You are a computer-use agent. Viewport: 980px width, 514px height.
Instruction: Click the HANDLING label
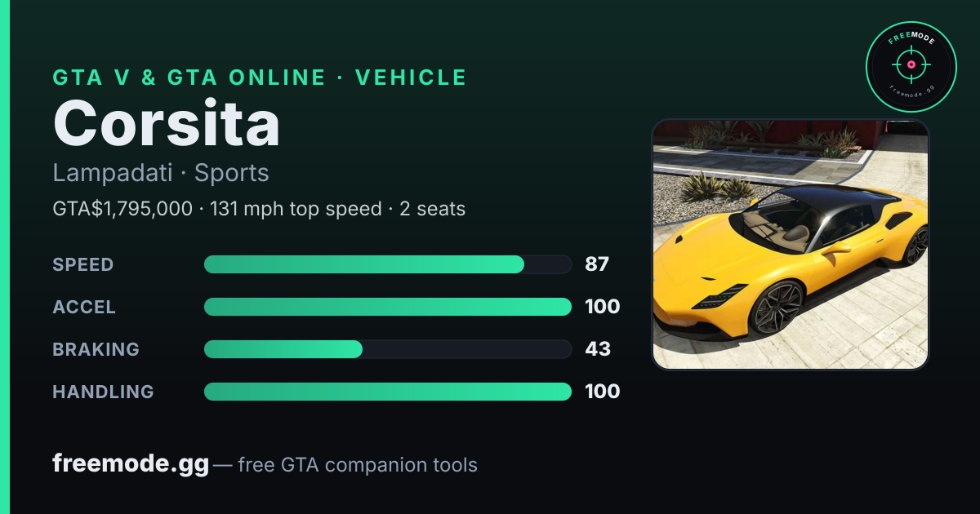103,392
